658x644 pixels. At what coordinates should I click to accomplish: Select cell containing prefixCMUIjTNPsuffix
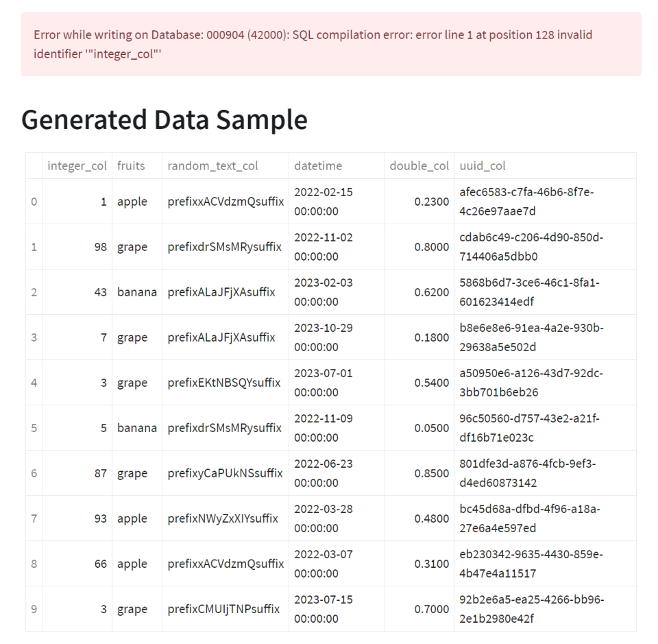click(223, 609)
